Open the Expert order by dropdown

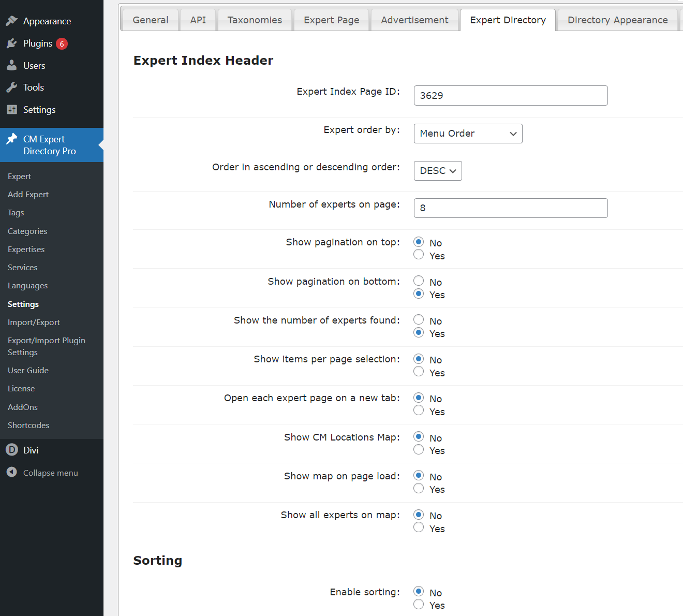click(468, 134)
